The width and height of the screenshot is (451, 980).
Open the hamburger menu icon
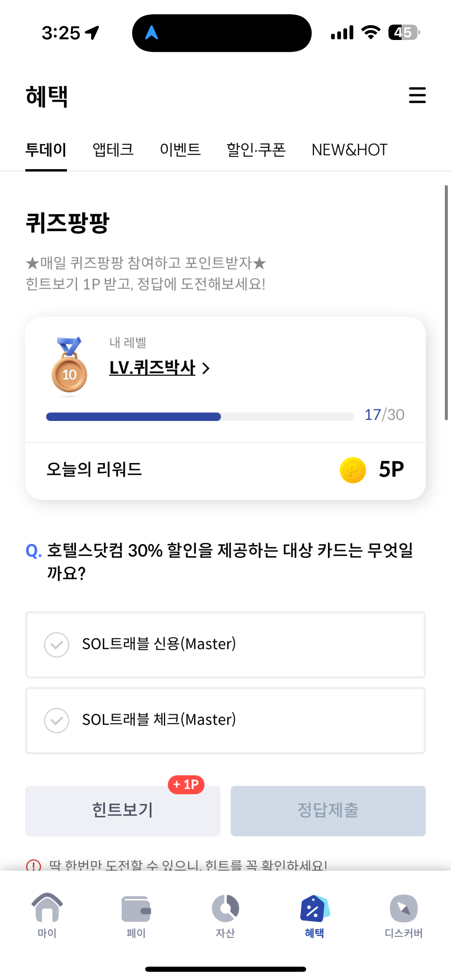417,95
